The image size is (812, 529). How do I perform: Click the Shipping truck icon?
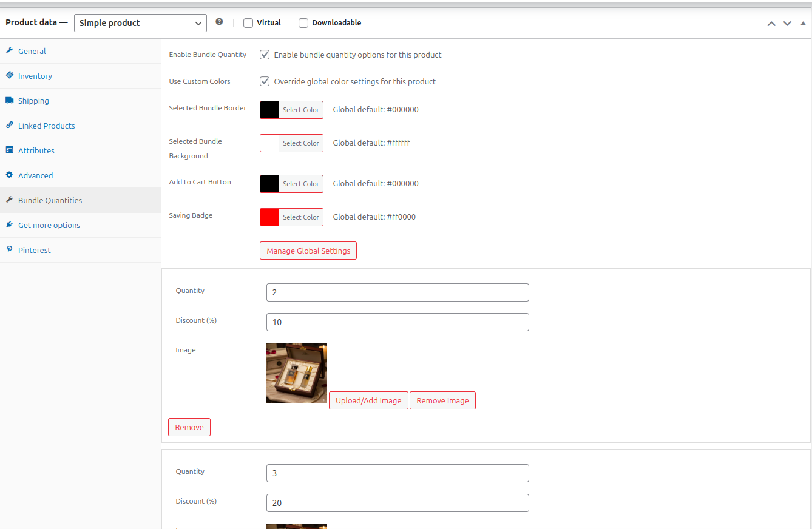(x=9, y=101)
